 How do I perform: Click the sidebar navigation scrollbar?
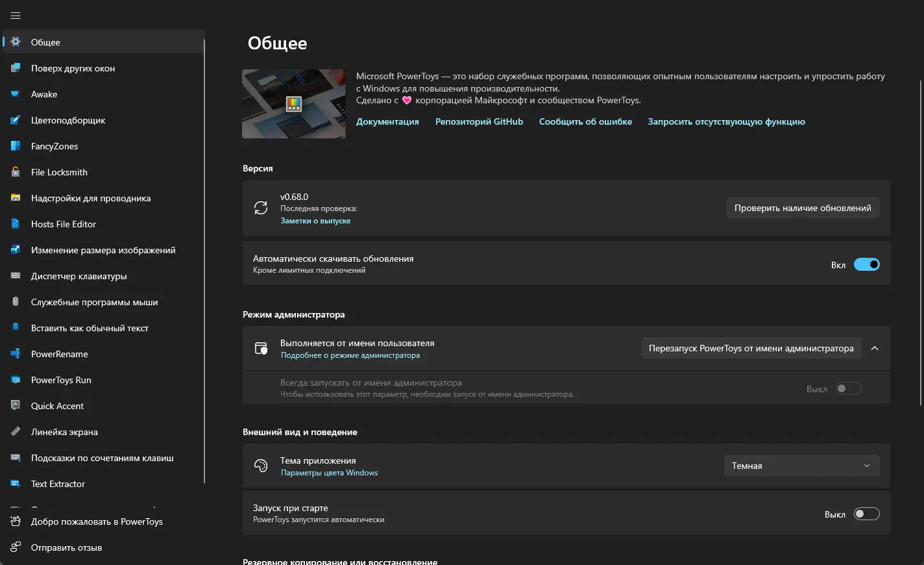(x=204, y=261)
